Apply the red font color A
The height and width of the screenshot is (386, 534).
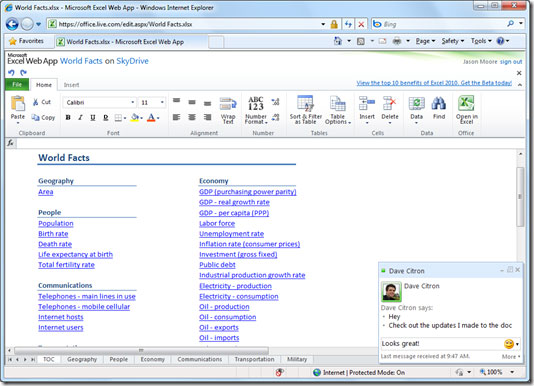point(151,118)
